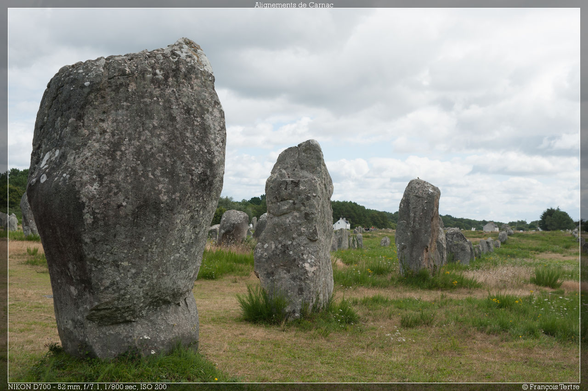Click the standing stones photo
Screen dimensions: 588x391
pos(294,195)
